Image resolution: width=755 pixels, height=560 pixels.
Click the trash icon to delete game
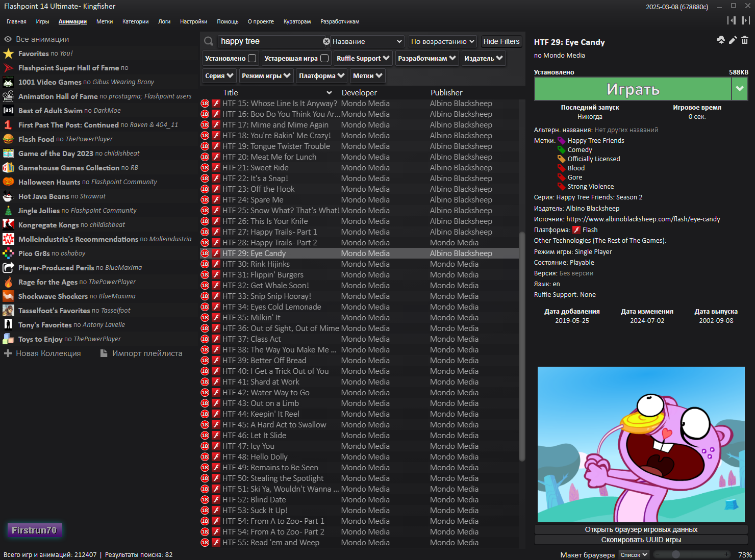(745, 40)
